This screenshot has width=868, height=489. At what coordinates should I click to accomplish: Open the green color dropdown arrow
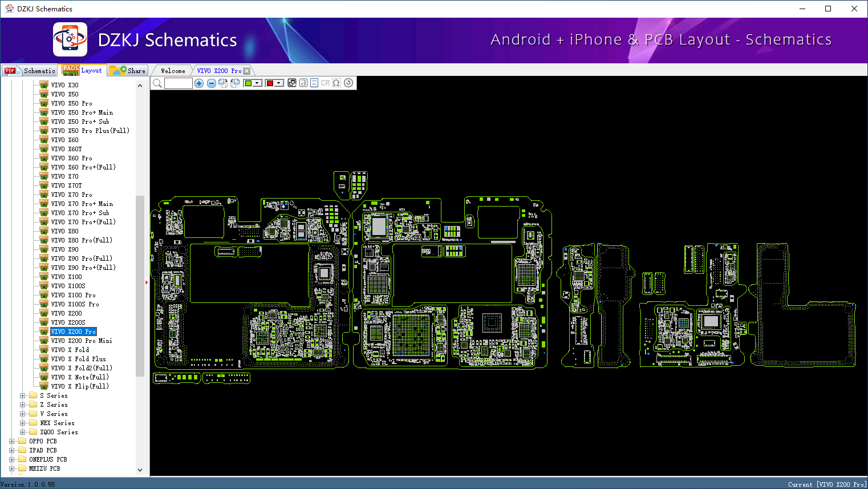pyautogui.click(x=257, y=83)
